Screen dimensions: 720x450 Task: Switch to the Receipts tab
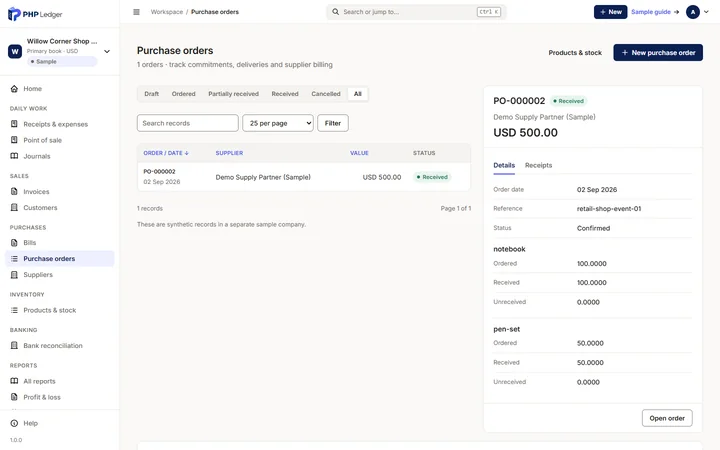pyautogui.click(x=538, y=165)
